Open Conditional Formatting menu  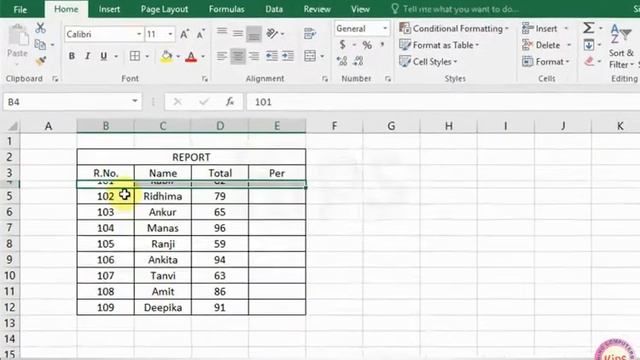pos(454,28)
